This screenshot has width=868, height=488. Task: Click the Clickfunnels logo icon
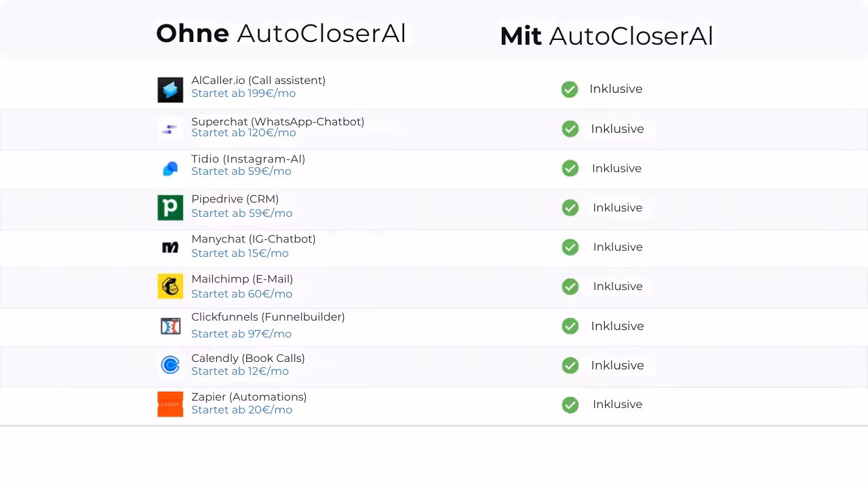click(x=170, y=326)
